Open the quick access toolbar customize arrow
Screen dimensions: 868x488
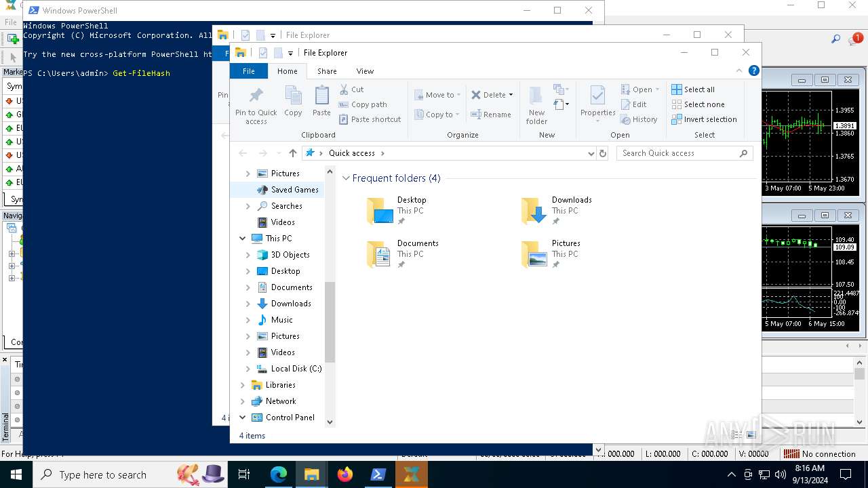pos(290,53)
